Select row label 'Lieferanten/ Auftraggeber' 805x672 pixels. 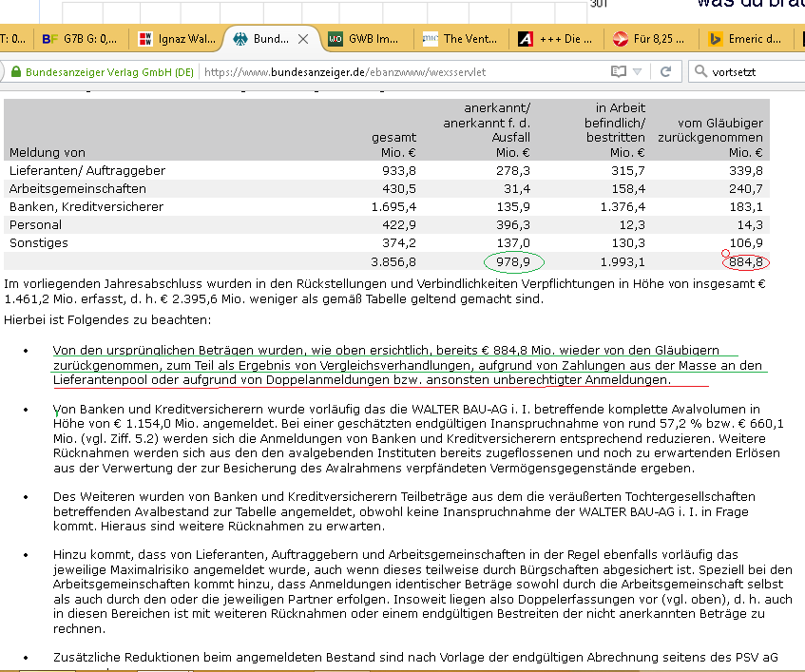click(87, 170)
